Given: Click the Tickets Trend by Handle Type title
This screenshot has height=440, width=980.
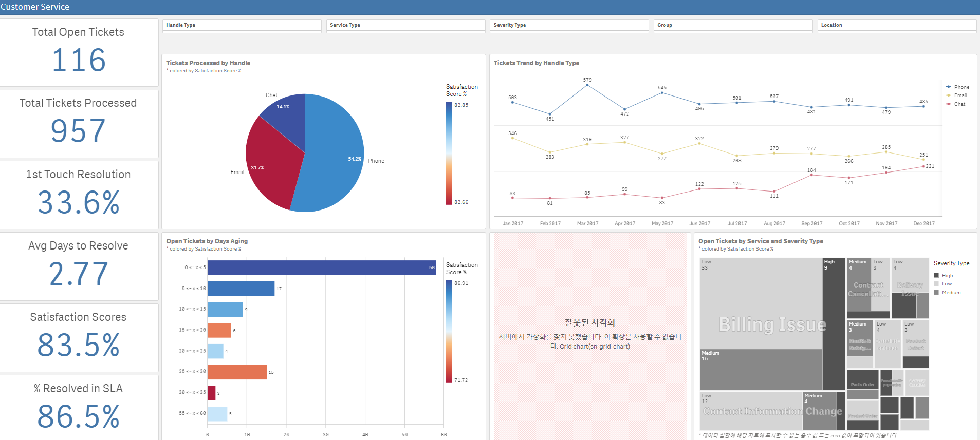Looking at the screenshot, I should click(x=536, y=63).
